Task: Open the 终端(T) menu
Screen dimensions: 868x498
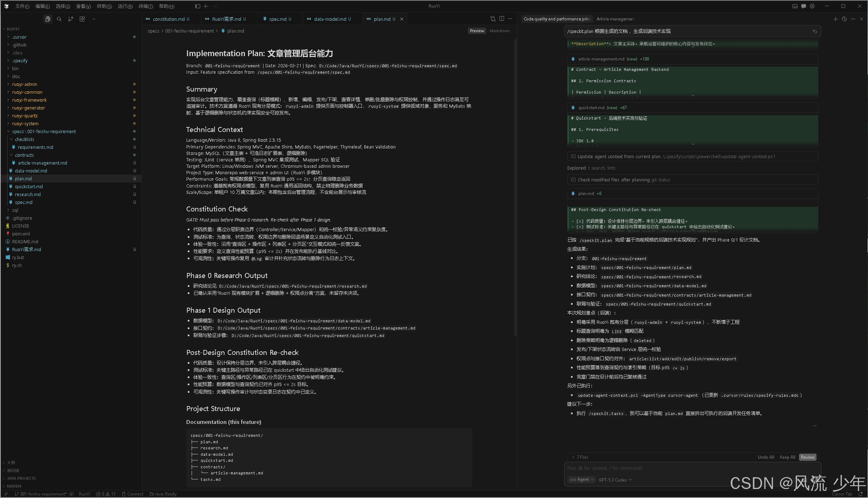Action: click(146, 6)
